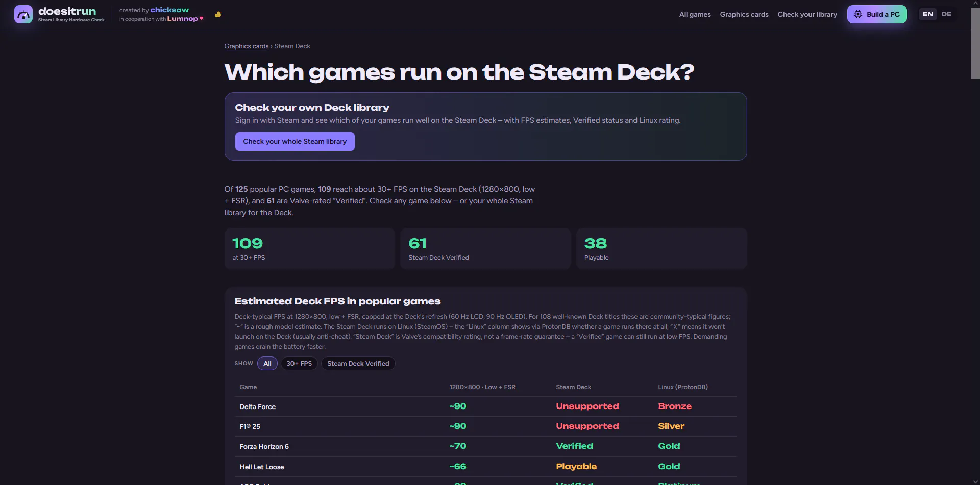
Task: Click the chip icon on Build a PC
Action: pyautogui.click(x=858, y=14)
